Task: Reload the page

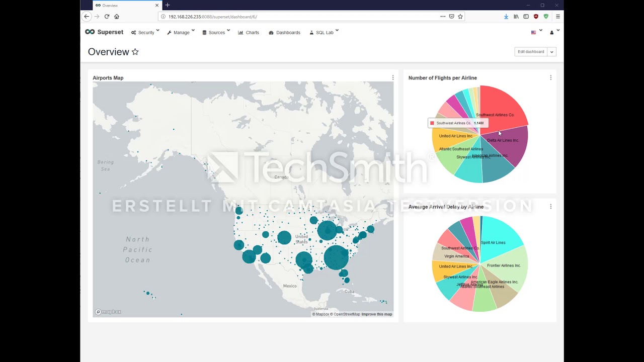Action: (107, 17)
